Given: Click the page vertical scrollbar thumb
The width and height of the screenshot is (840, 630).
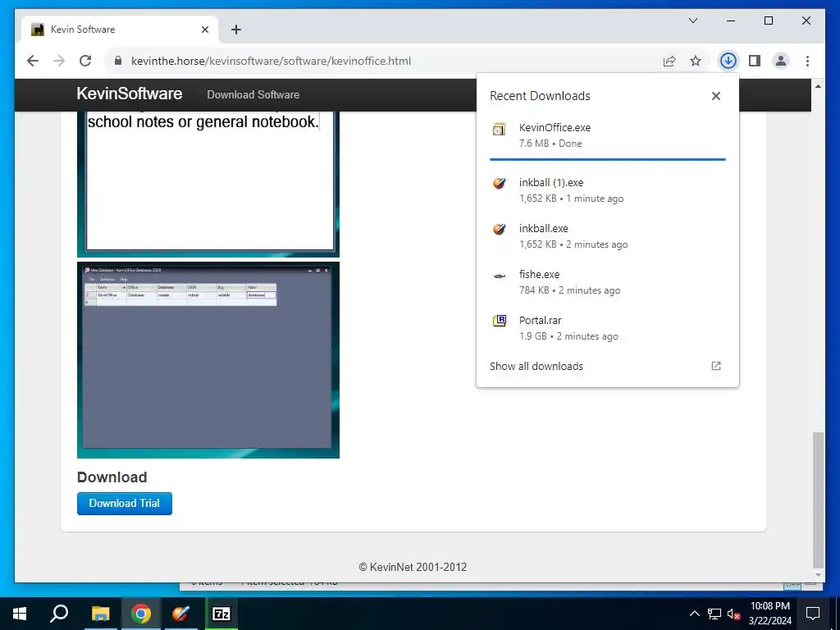Looking at the screenshot, I should 818,500.
